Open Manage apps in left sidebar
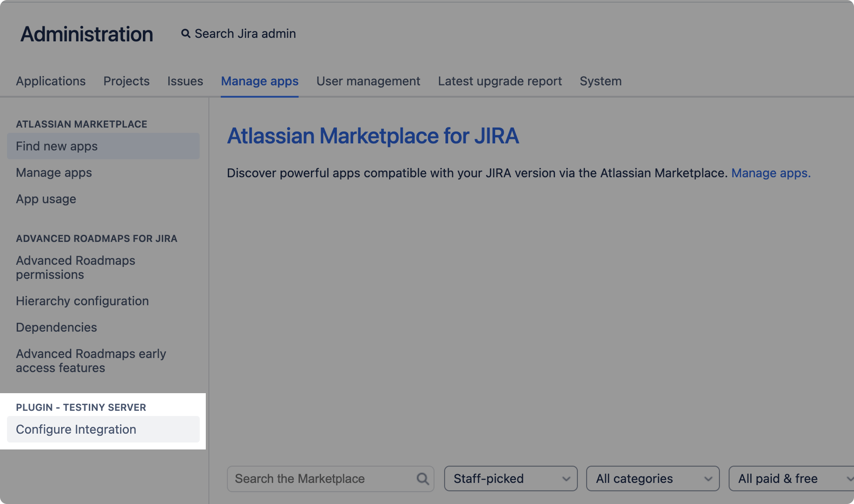The height and width of the screenshot is (504, 854). pyautogui.click(x=54, y=172)
